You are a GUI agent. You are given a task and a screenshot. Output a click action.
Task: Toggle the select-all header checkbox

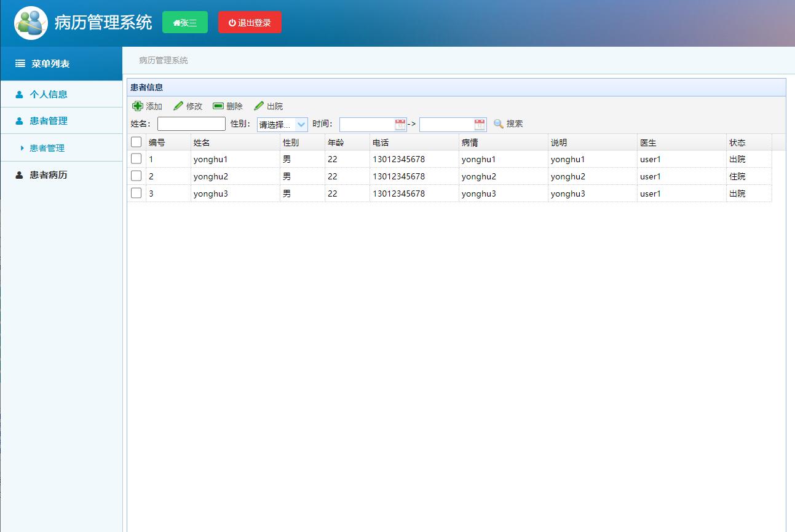click(x=136, y=142)
